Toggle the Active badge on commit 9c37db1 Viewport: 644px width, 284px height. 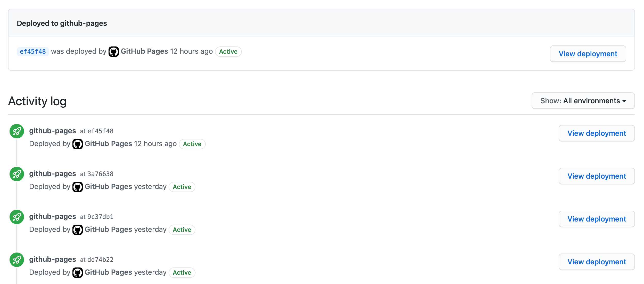[x=182, y=229]
